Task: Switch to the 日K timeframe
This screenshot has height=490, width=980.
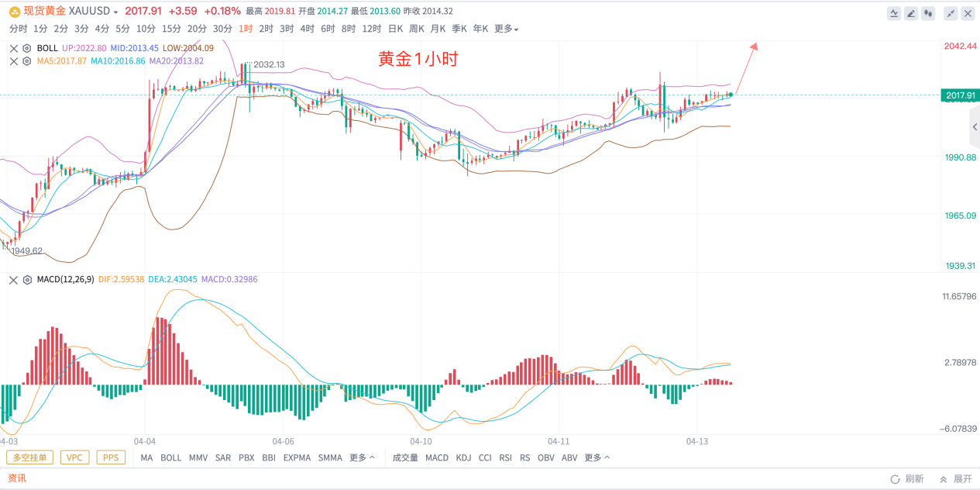Action: click(x=395, y=29)
